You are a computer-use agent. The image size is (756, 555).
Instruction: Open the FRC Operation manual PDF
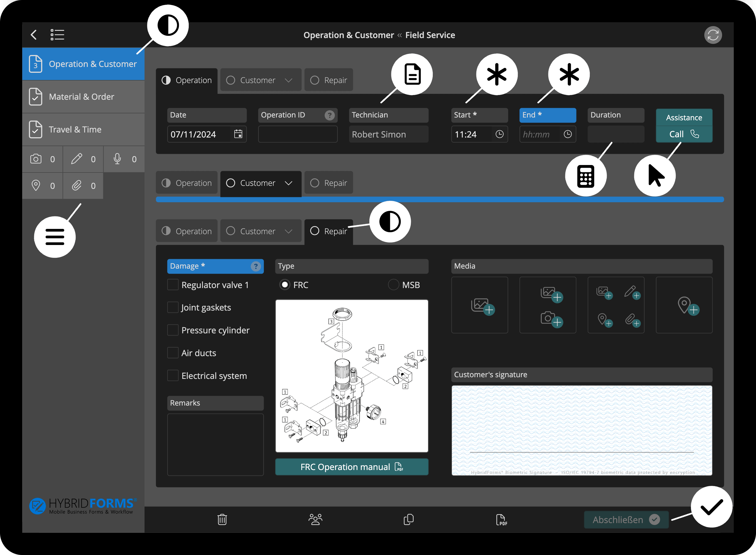[352, 467]
